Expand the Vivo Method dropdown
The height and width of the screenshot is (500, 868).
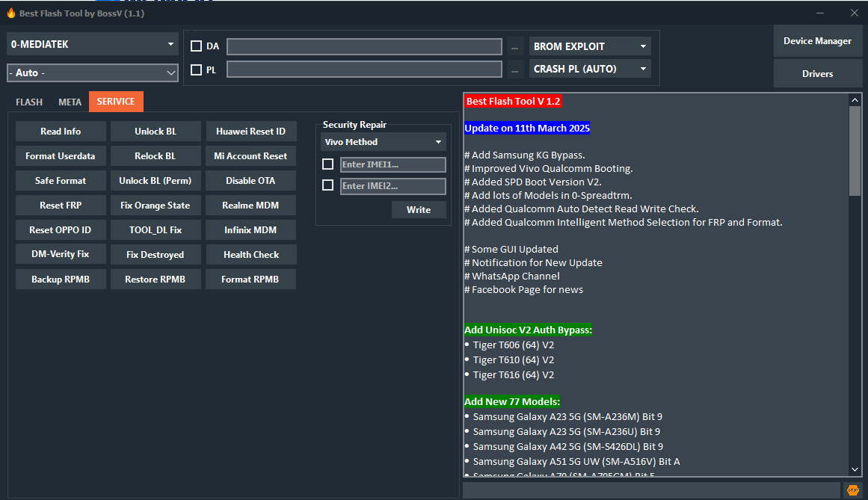click(383, 141)
